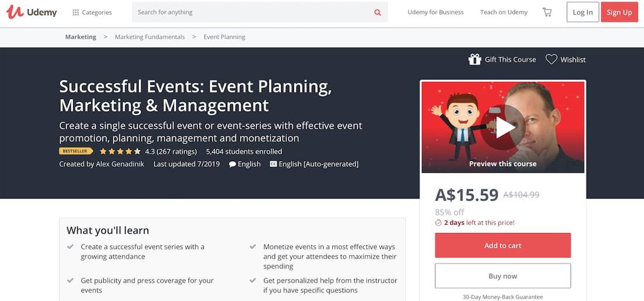Click Gift This Course label
644x301 pixels.
(510, 60)
